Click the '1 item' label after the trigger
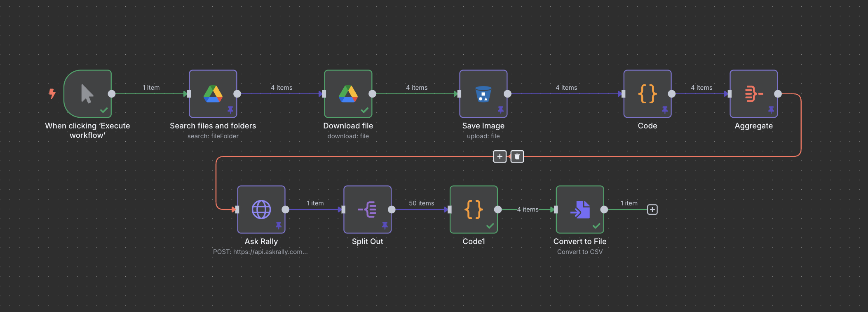 (x=151, y=88)
